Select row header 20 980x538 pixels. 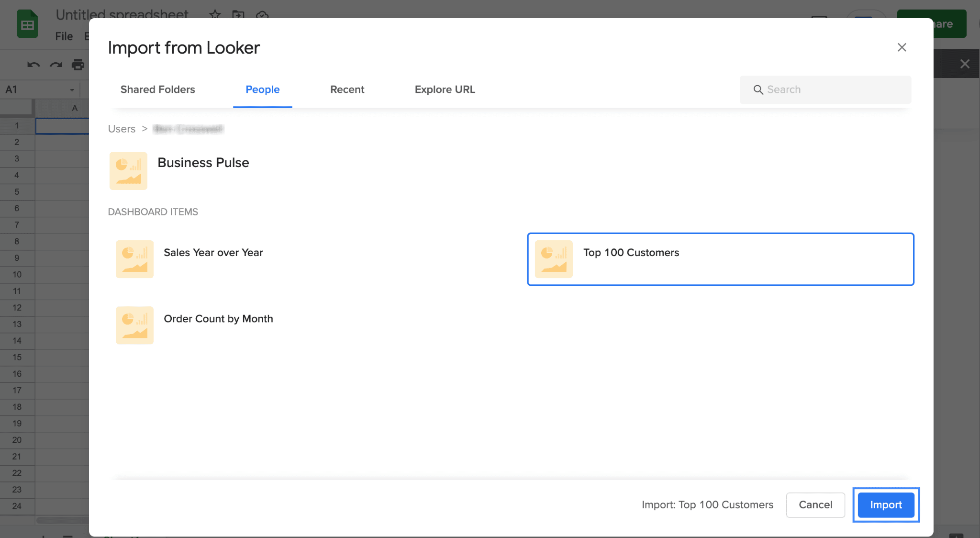[17, 440]
